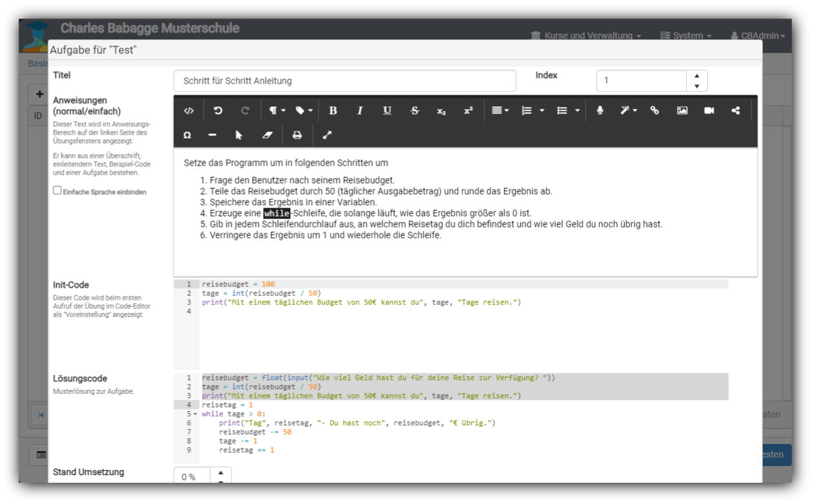The height and width of the screenshot is (504, 813).
Task: Insert a link with the chain icon
Action: (654, 111)
